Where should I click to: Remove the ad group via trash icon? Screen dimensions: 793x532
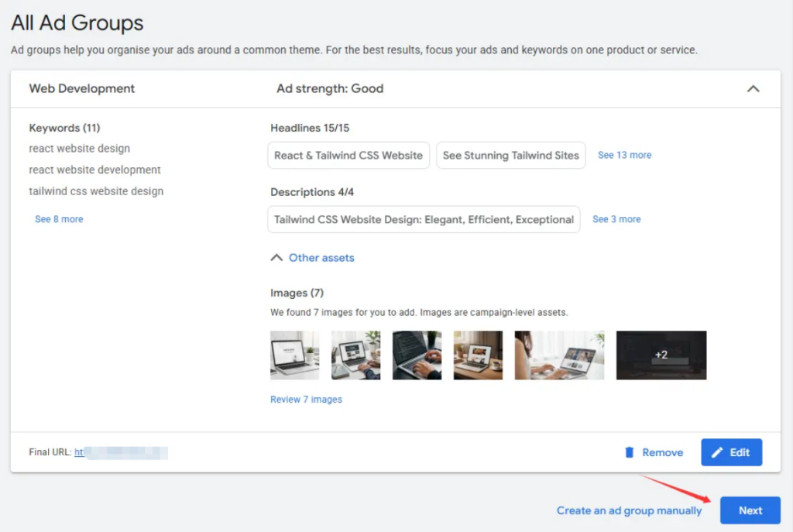point(630,452)
